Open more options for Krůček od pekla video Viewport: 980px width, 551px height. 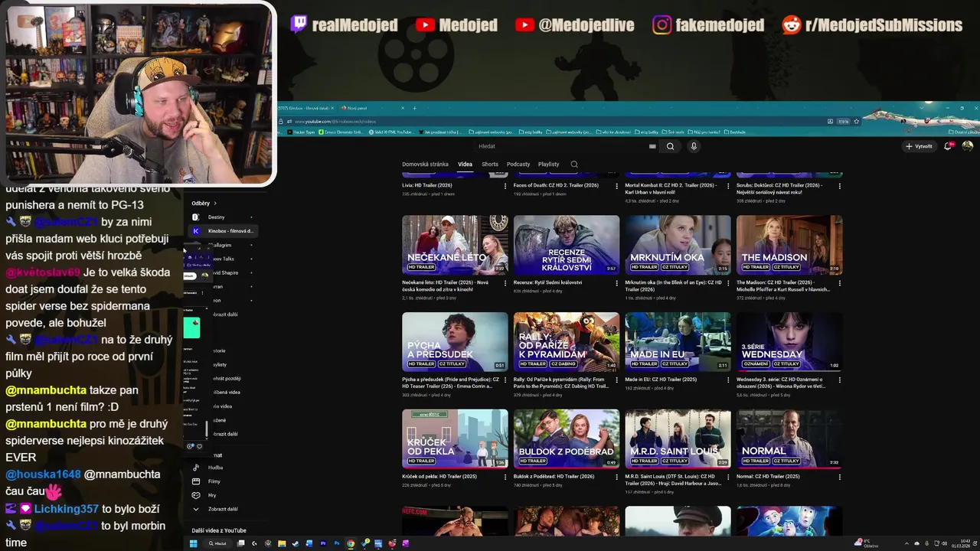point(505,477)
